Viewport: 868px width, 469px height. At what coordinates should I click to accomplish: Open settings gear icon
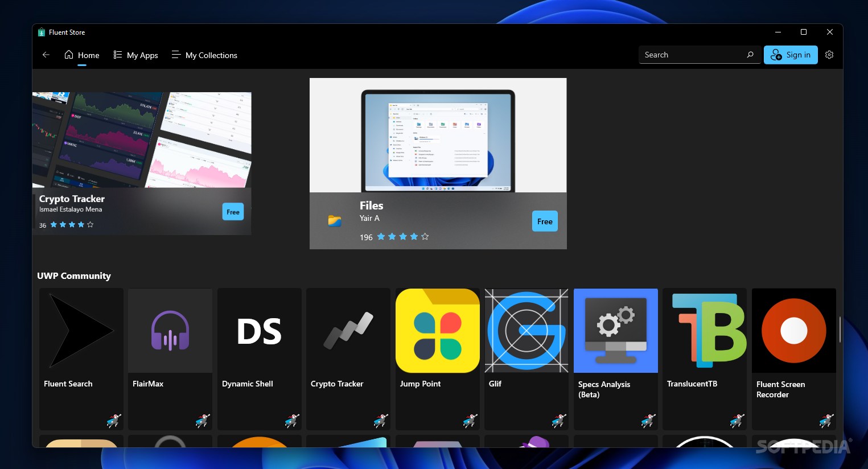(829, 55)
